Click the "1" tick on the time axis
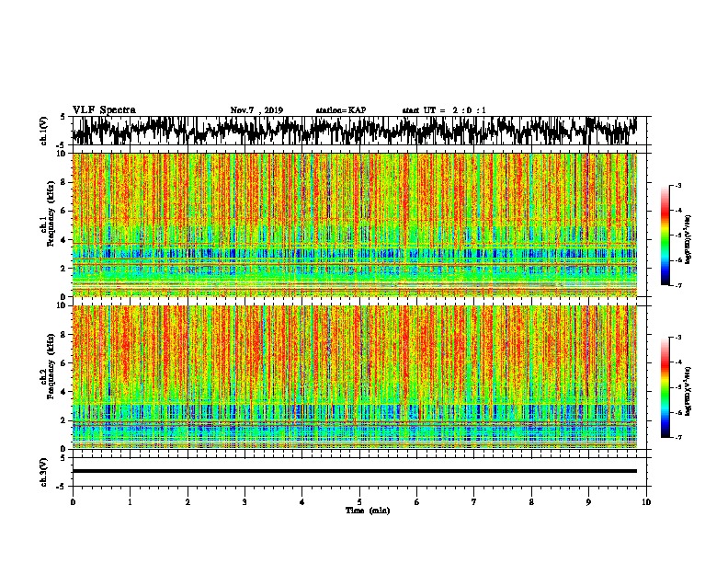The image size is (728, 563). [130, 502]
